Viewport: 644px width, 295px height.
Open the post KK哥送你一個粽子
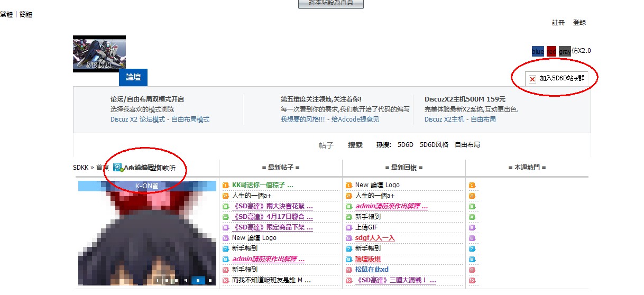point(262,185)
